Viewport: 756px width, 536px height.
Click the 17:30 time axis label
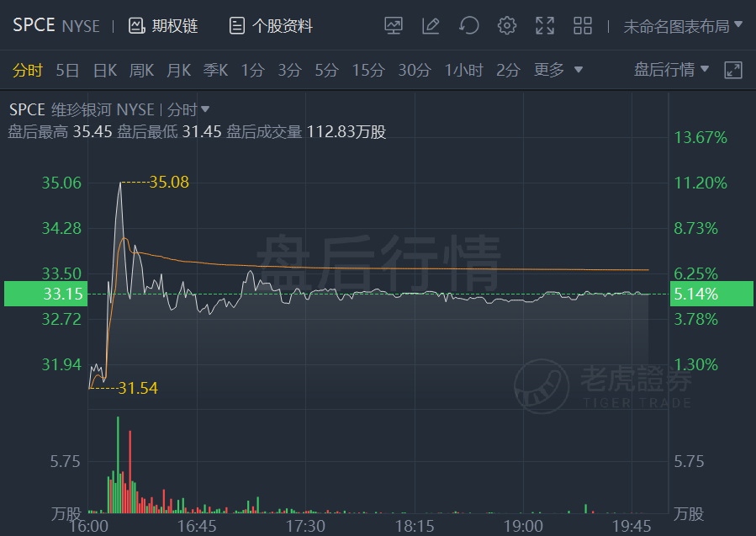305,526
